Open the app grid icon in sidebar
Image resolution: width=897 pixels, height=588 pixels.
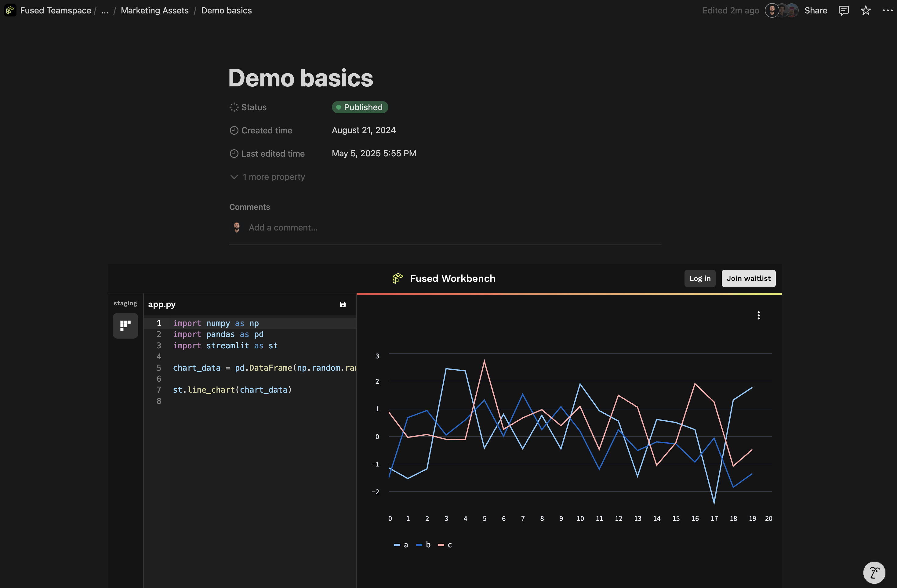[x=125, y=325]
